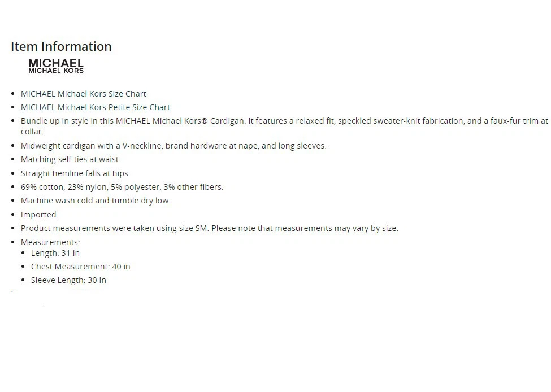This screenshot has width=551, height=392.
Task: Click the 'Measurements:' label
Action: (x=50, y=242)
